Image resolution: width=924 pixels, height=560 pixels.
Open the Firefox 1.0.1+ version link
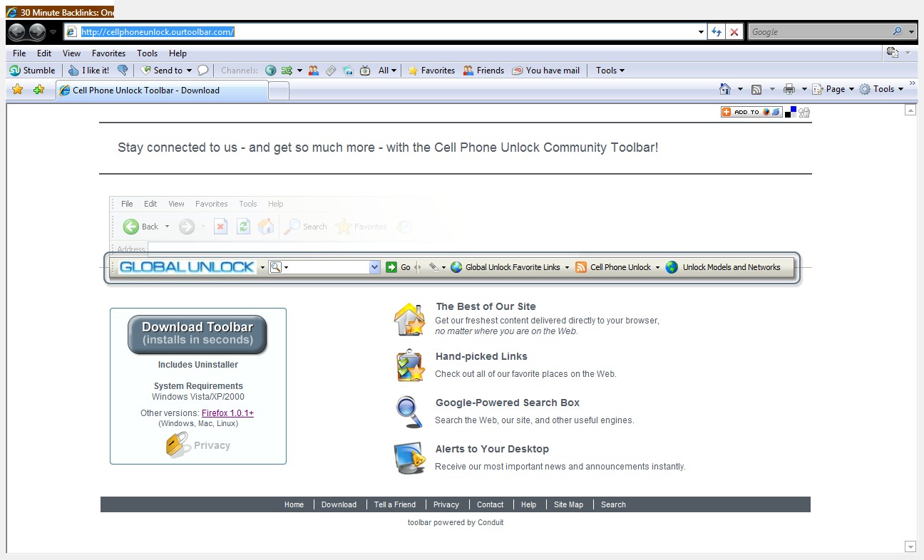click(227, 413)
